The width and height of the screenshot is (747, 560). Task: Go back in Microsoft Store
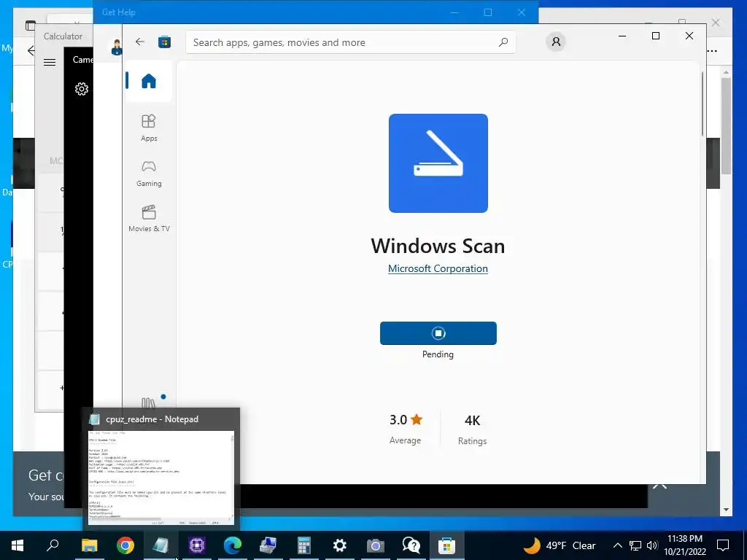pyautogui.click(x=139, y=42)
